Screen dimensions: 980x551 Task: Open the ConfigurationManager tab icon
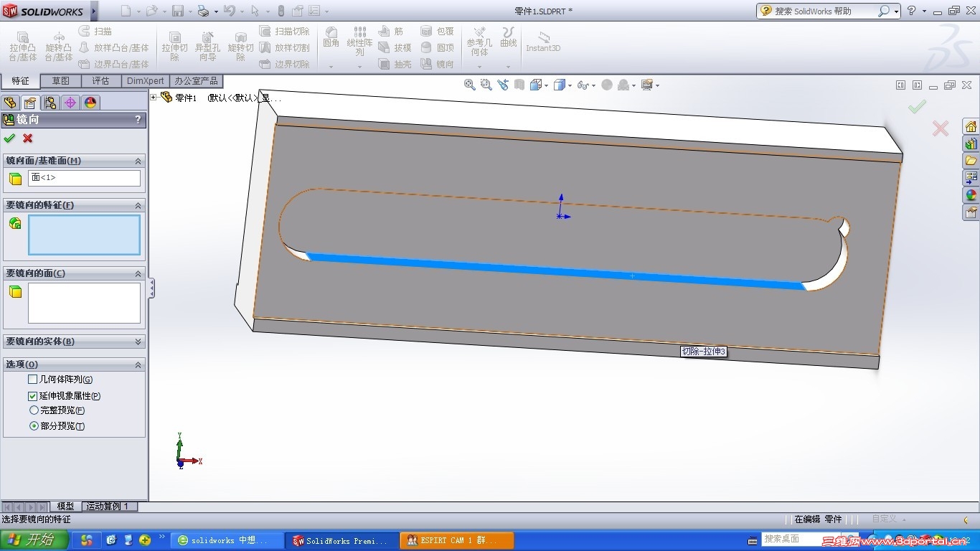point(50,103)
